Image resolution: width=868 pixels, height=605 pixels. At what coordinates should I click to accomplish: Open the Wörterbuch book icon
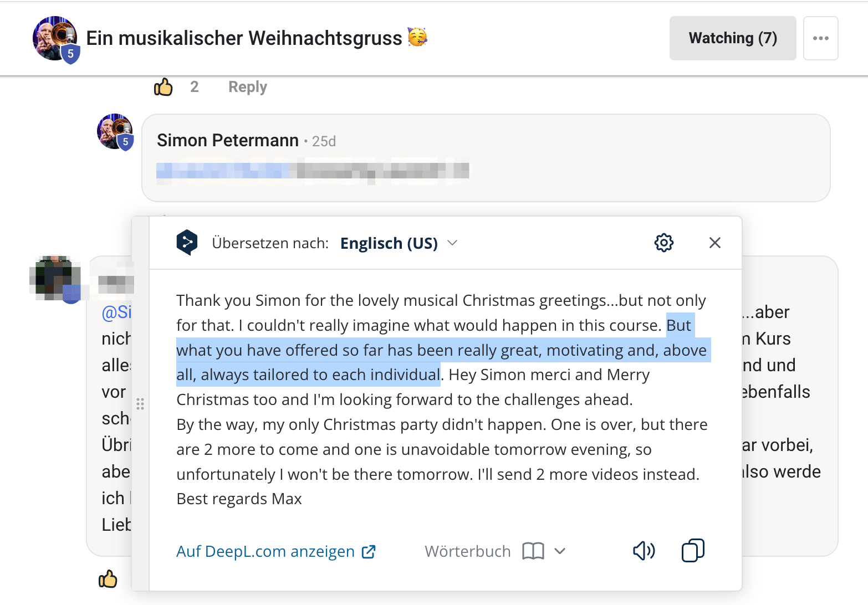click(533, 551)
